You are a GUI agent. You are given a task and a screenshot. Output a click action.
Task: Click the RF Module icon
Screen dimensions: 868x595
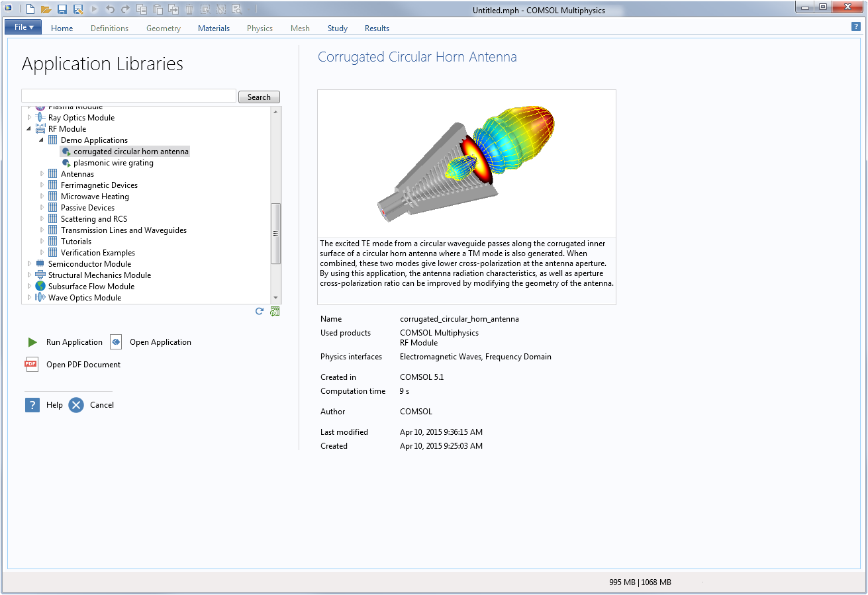pyautogui.click(x=40, y=128)
